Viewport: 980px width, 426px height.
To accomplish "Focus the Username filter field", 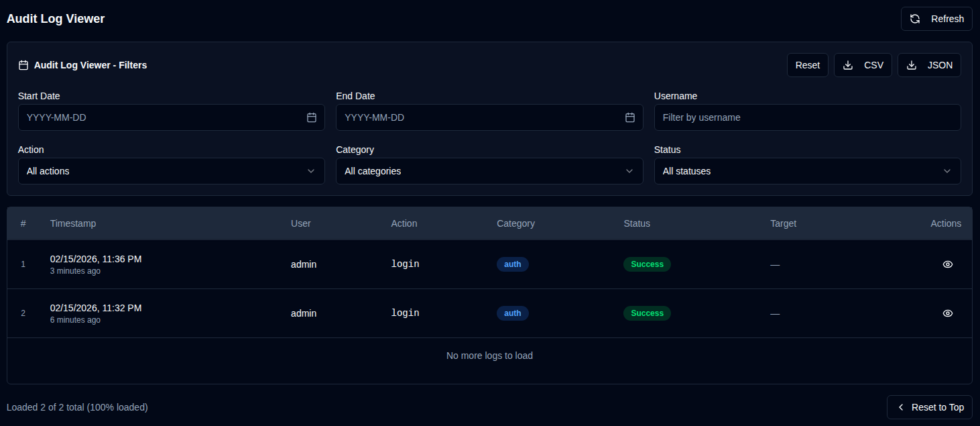I will [x=807, y=117].
